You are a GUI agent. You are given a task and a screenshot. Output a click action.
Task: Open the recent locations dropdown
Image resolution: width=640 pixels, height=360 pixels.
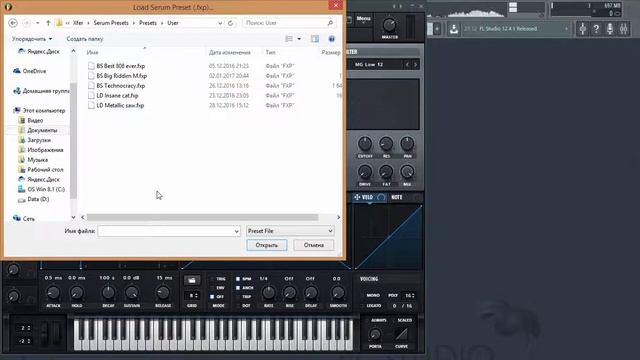click(x=38, y=23)
